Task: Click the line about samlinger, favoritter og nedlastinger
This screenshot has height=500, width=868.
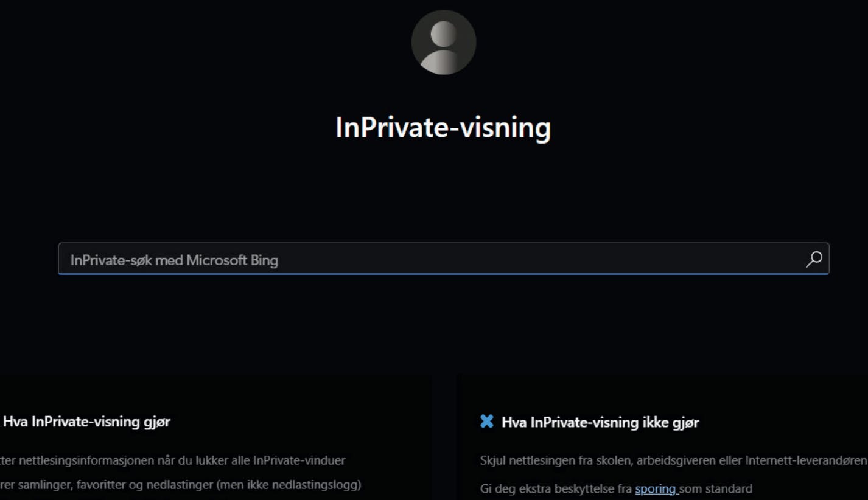Action: click(x=181, y=485)
